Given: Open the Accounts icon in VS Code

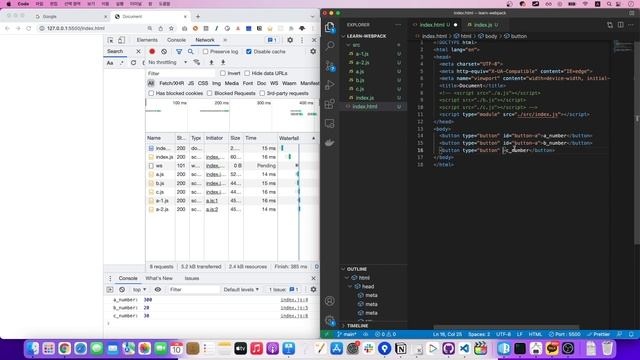Looking at the screenshot, I should [329, 301].
